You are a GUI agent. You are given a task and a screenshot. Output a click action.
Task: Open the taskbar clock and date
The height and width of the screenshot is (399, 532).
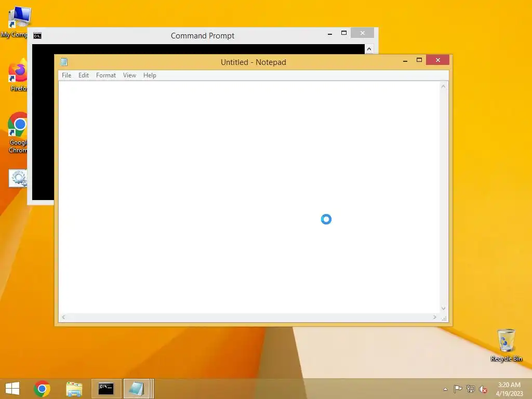pos(509,389)
